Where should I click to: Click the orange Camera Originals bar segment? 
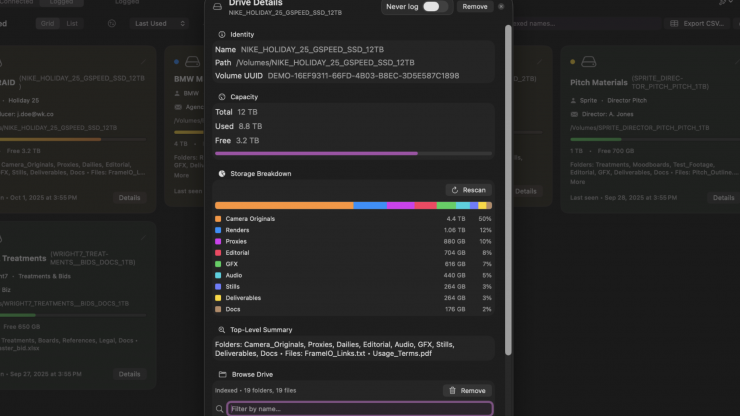pos(284,205)
